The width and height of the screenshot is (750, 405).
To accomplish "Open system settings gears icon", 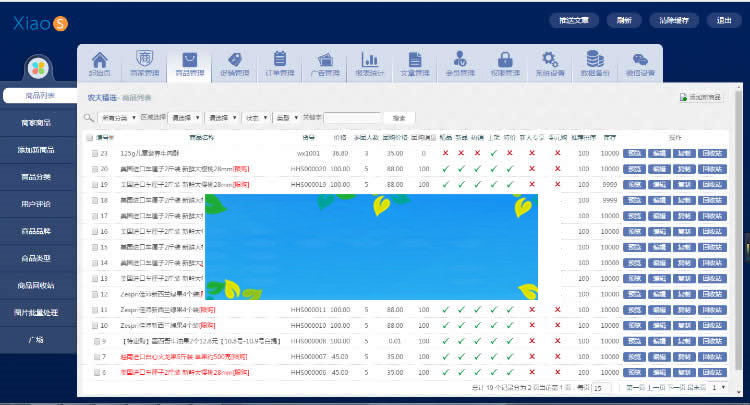I will tap(549, 60).
